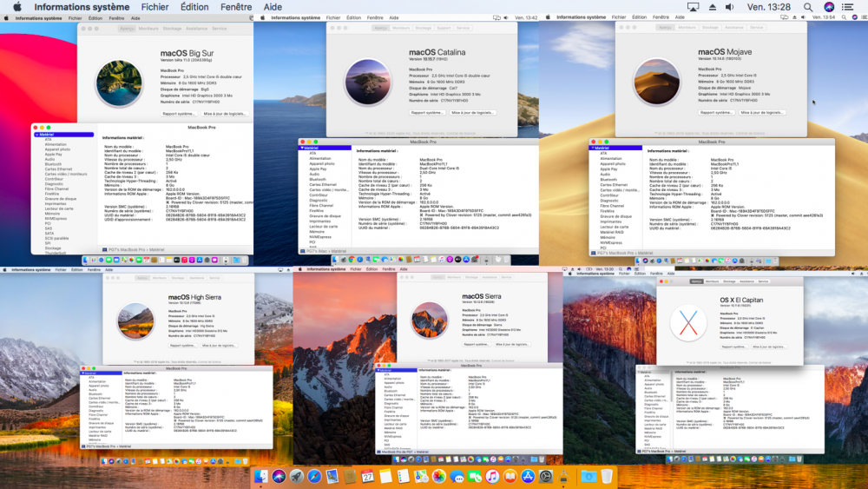Image resolution: width=868 pixels, height=489 pixels.
Task: Click the Apple logo in top menu bar
Action: coord(17,7)
